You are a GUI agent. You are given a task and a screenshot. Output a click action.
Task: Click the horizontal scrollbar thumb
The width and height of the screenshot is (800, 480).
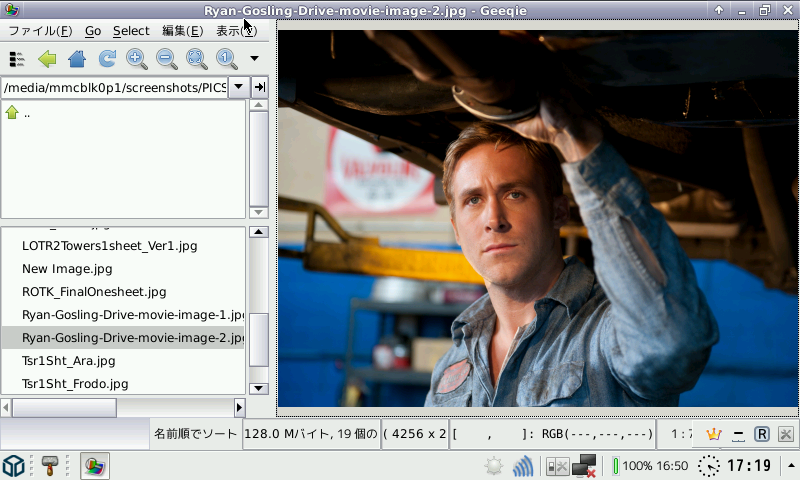(65, 407)
